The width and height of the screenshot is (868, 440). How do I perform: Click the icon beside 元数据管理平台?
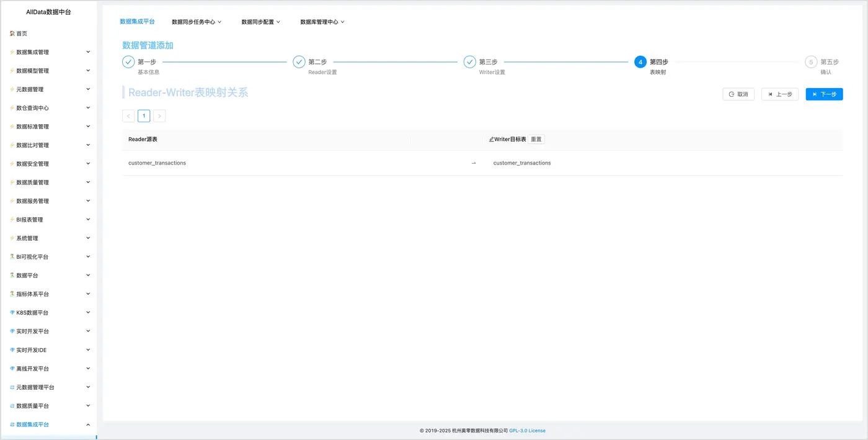(12, 387)
